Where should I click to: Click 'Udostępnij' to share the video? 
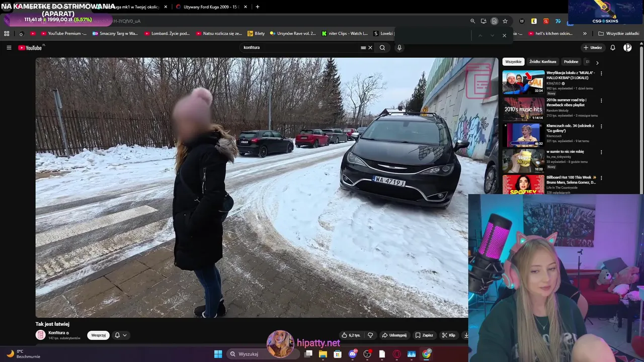[x=394, y=335]
